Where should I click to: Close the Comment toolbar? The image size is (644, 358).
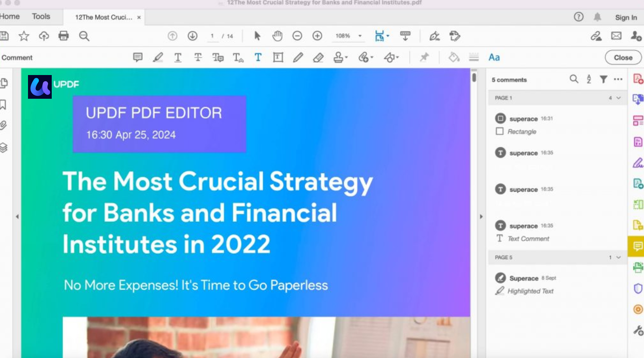[x=623, y=57]
